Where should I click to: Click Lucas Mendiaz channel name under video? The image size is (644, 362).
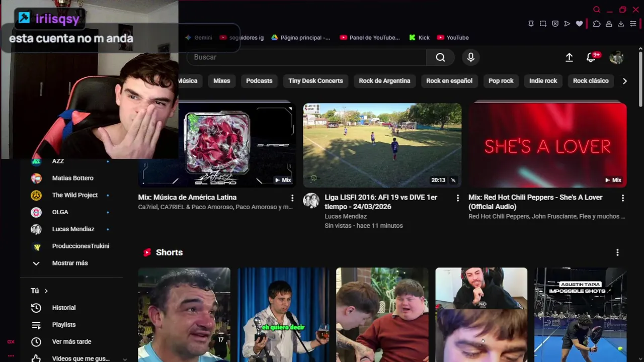346,216
